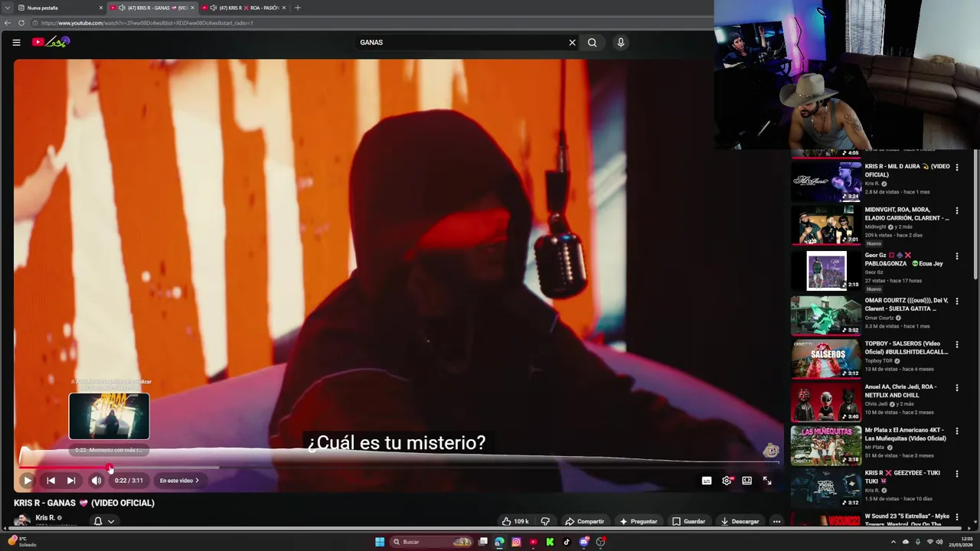980x551 pixels.
Task: Save video with Guardar button
Action: coord(688,521)
